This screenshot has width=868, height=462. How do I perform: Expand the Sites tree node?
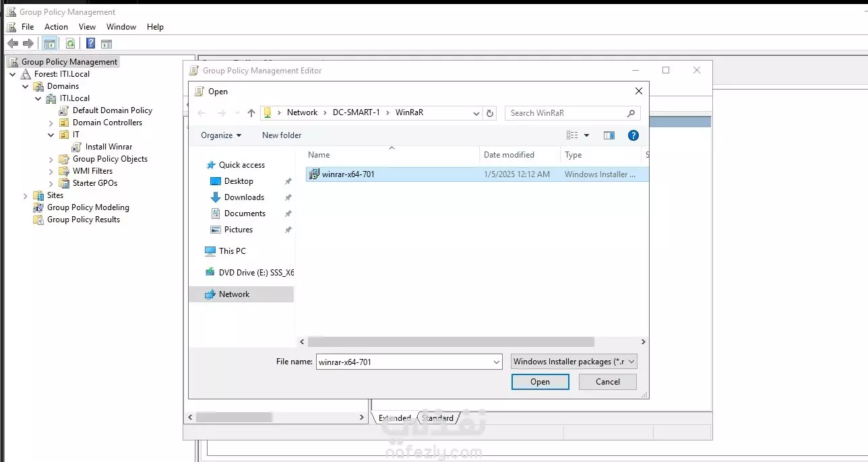[x=26, y=195]
